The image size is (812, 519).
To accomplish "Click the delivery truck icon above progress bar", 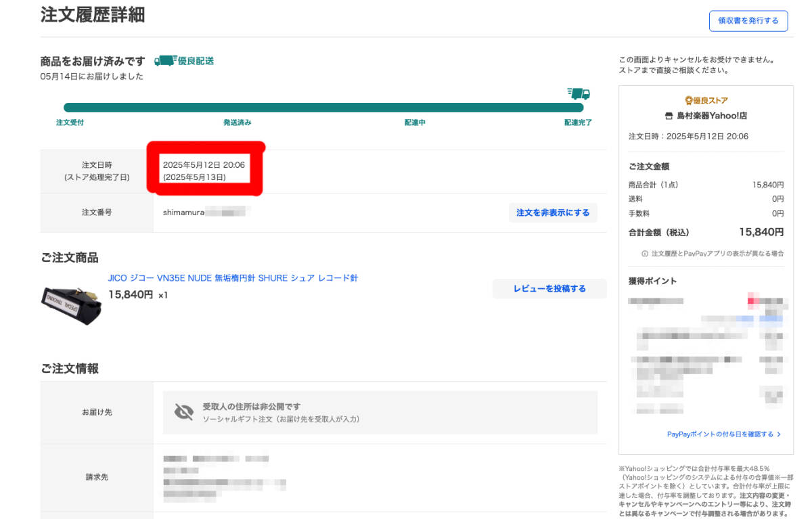I will tap(579, 94).
